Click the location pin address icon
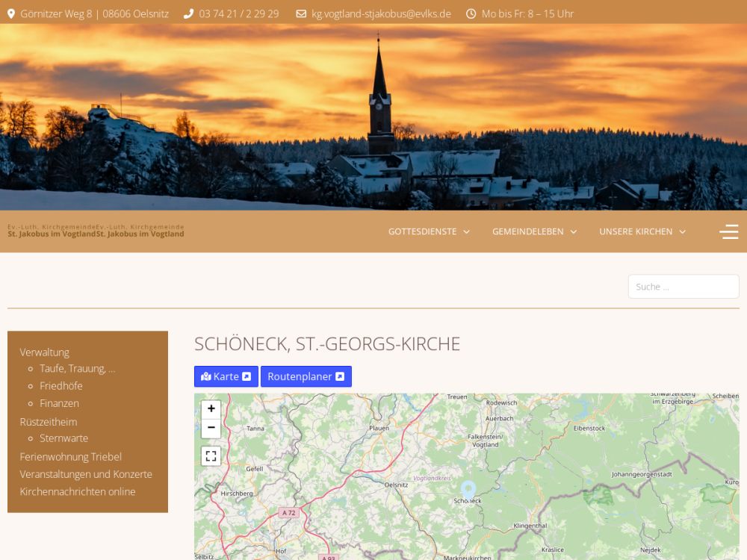The width and height of the screenshot is (747, 560). click(x=11, y=13)
